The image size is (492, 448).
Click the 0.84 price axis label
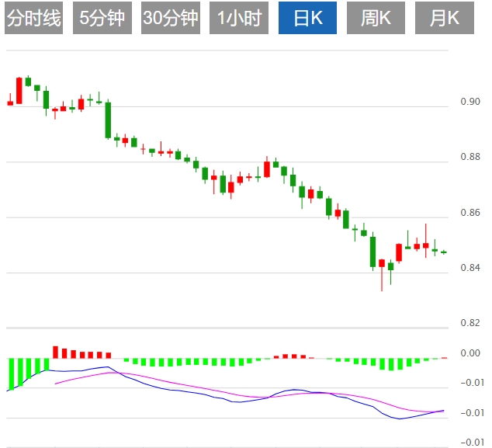pos(469,268)
